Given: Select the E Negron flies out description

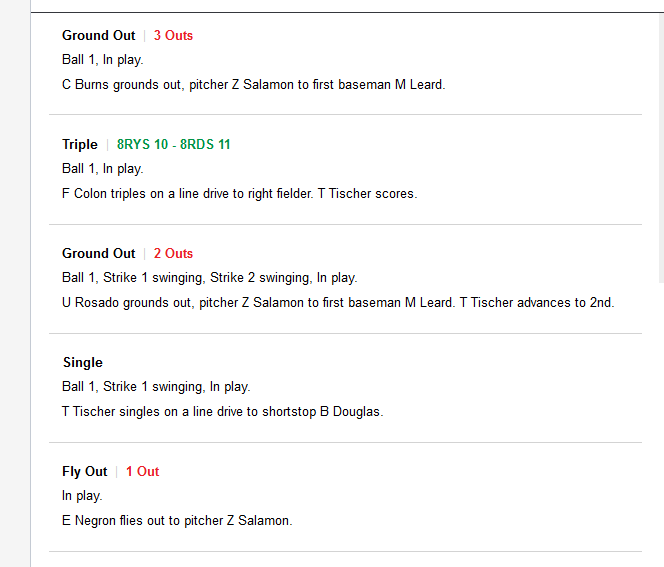Looking at the screenshot, I should [176, 521].
